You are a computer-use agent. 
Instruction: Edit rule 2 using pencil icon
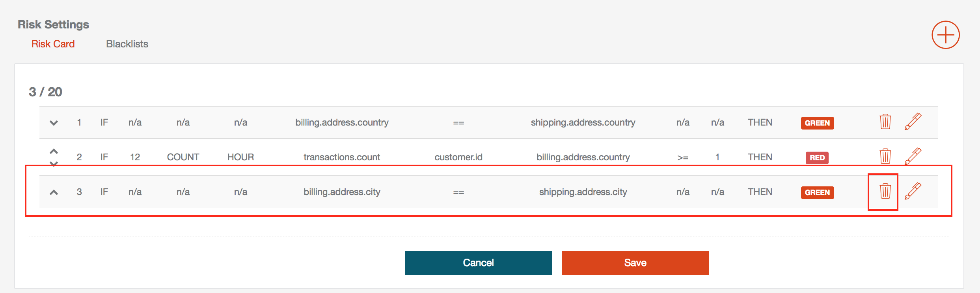[x=913, y=156]
